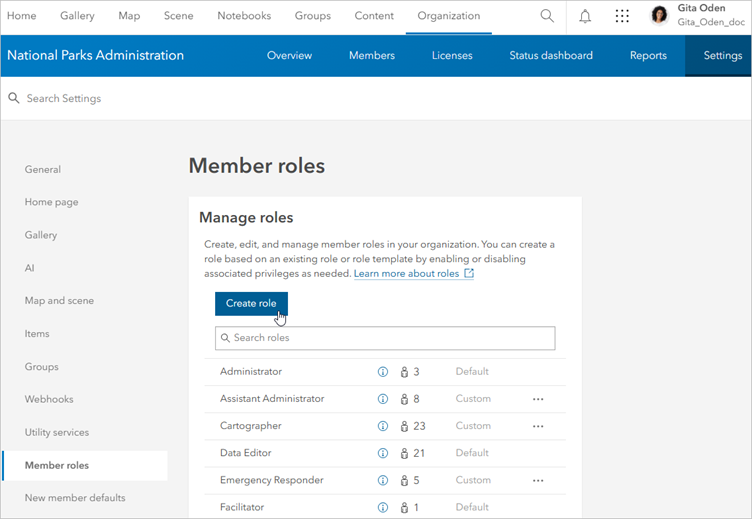This screenshot has height=519, width=752.
Task: Open Gita Oden profile avatar
Action: pyautogui.click(x=659, y=15)
